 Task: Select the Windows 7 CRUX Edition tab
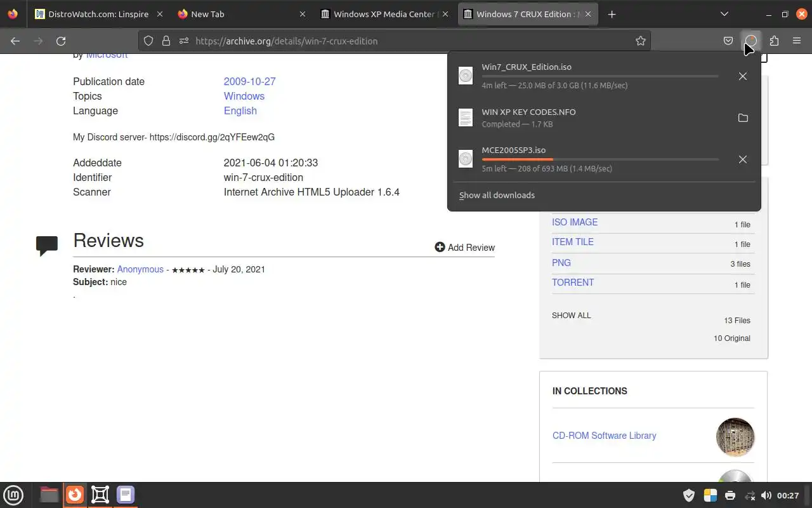click(x=528, y=14)
